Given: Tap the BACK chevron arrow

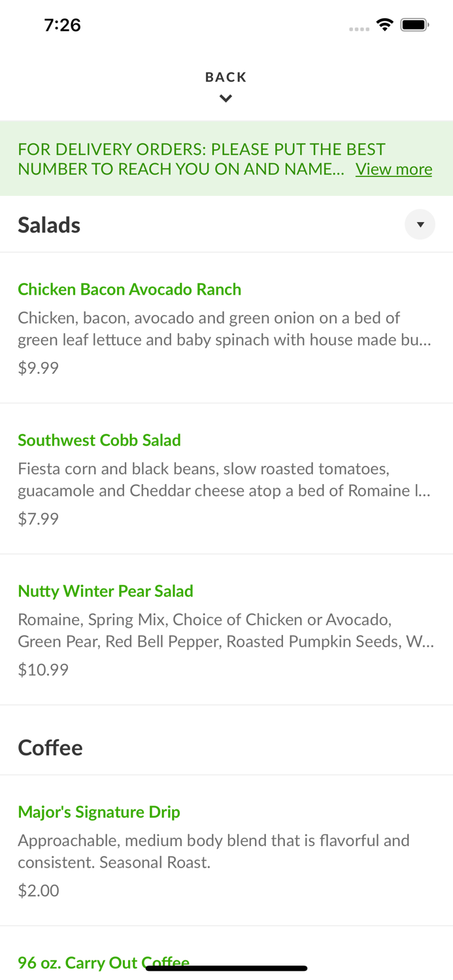Looking at the screenshot, I should tap(226, 99).
